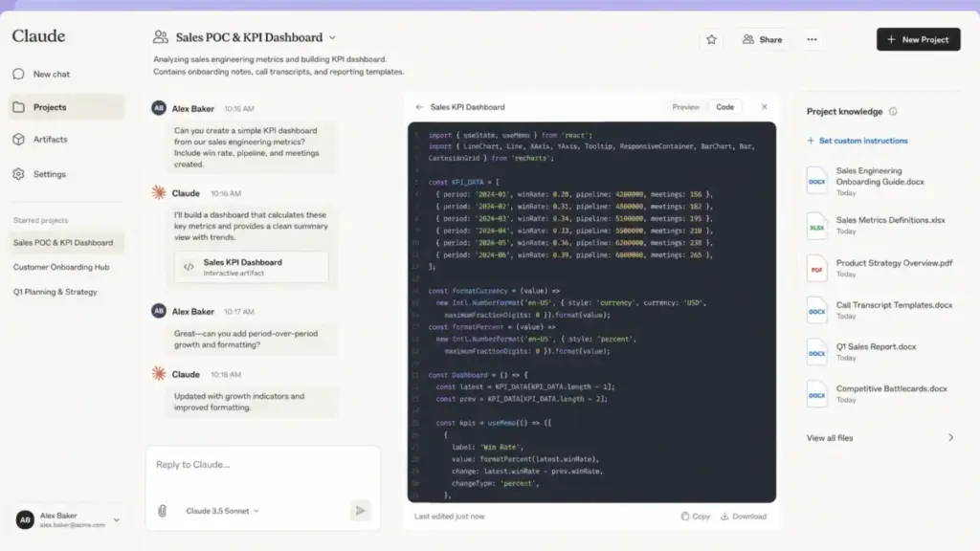Open Sales Metrics Definitions.xlsx
Screen dimensions: 980x551
tap(880, 226)
